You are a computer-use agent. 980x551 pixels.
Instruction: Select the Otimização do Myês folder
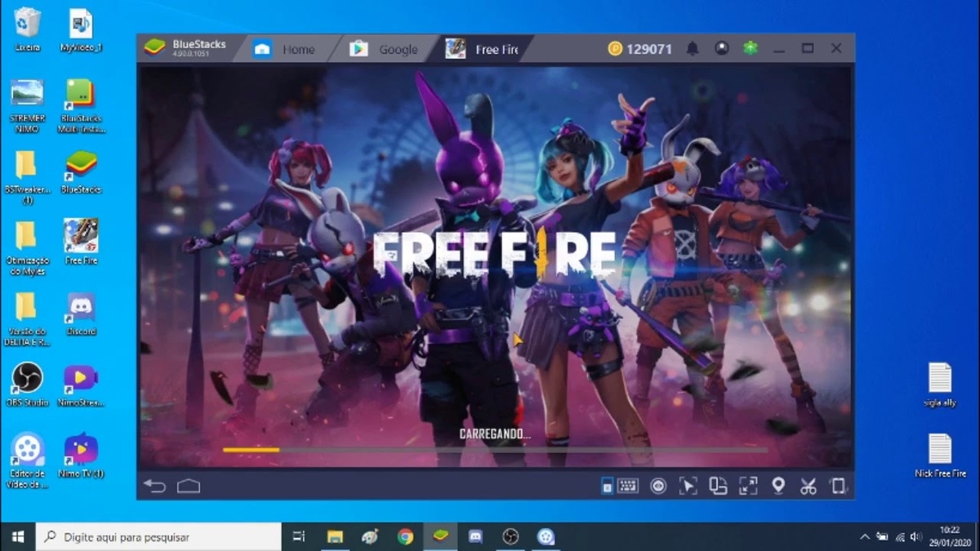27,248
